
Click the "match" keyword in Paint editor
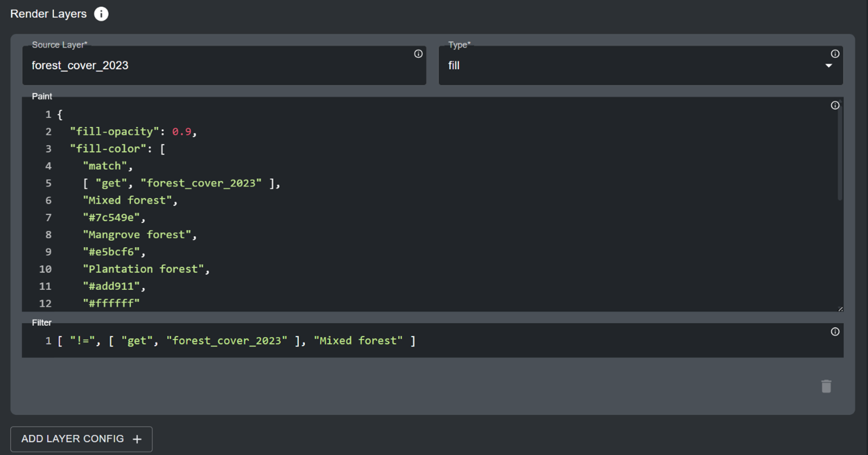pos(107,166)
